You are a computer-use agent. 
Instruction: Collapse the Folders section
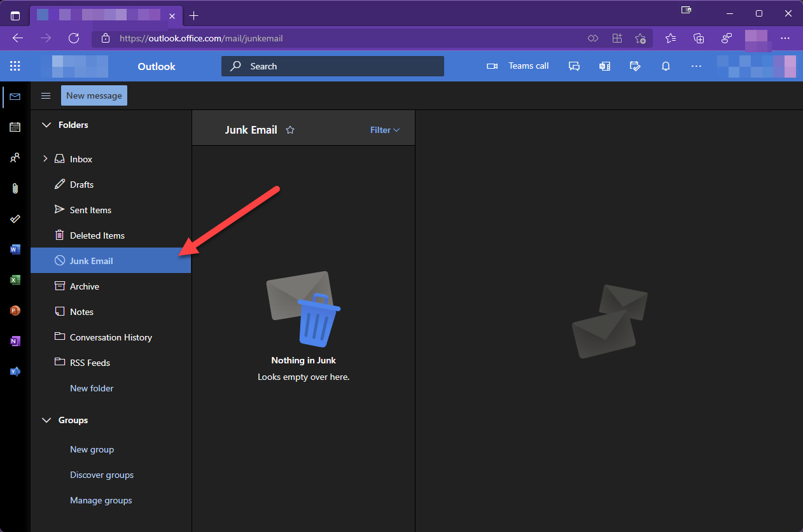(x=46, y=125)
